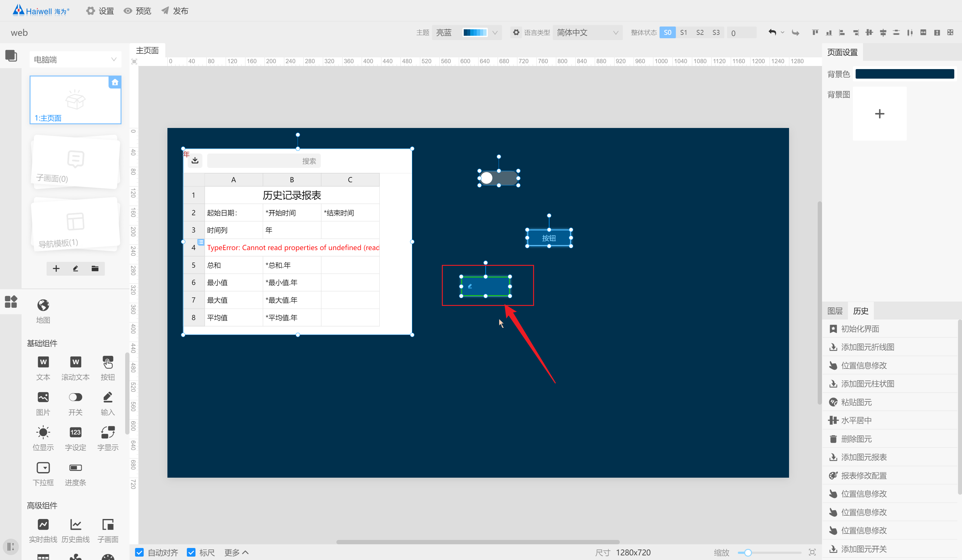Toggle the 自动对齐 checkbox

pyautogui.click(x=139, y=552)
